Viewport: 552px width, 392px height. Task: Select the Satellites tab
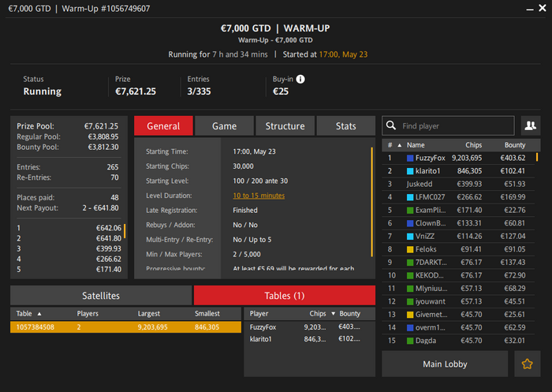pos(100,296)
